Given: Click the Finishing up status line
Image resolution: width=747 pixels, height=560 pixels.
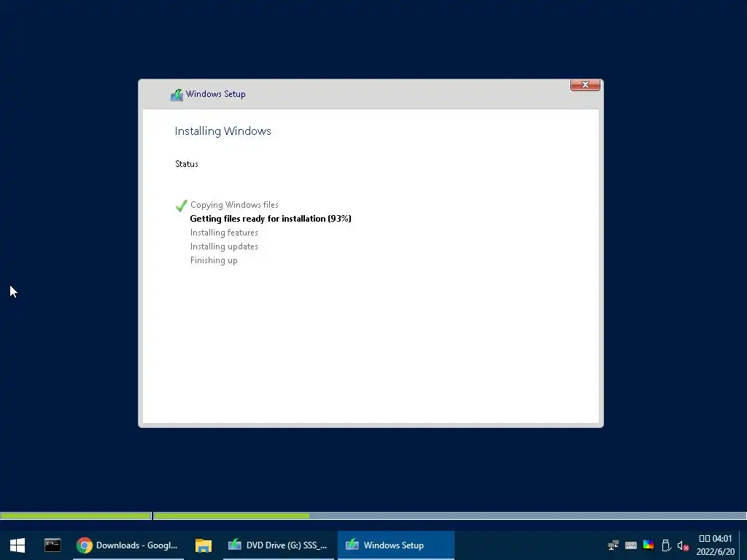Looking at the screenshot, I should [x=214, y=260].
